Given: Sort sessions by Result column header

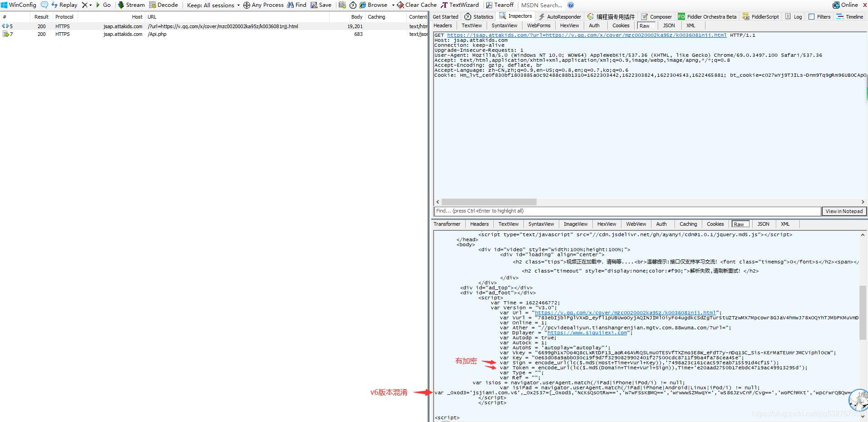Looking at the screenshot, I should [x=41, y=17].
